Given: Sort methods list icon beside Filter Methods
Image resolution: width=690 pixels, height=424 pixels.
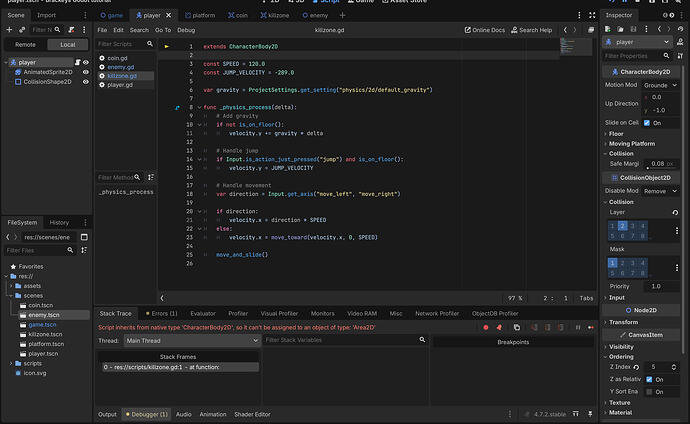Looking at the screenshot, I should [150, 177].
